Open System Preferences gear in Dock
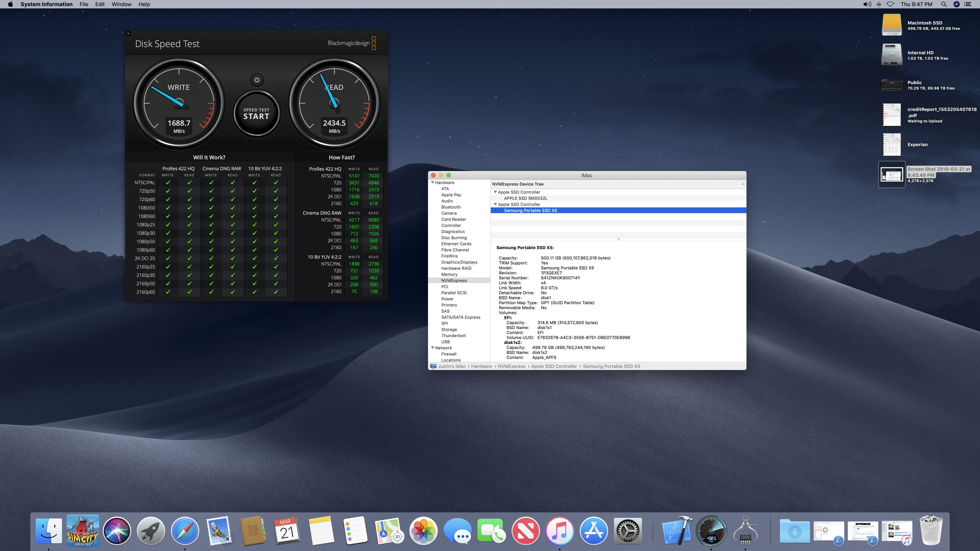The image size is (980, 551). point(628,531)
